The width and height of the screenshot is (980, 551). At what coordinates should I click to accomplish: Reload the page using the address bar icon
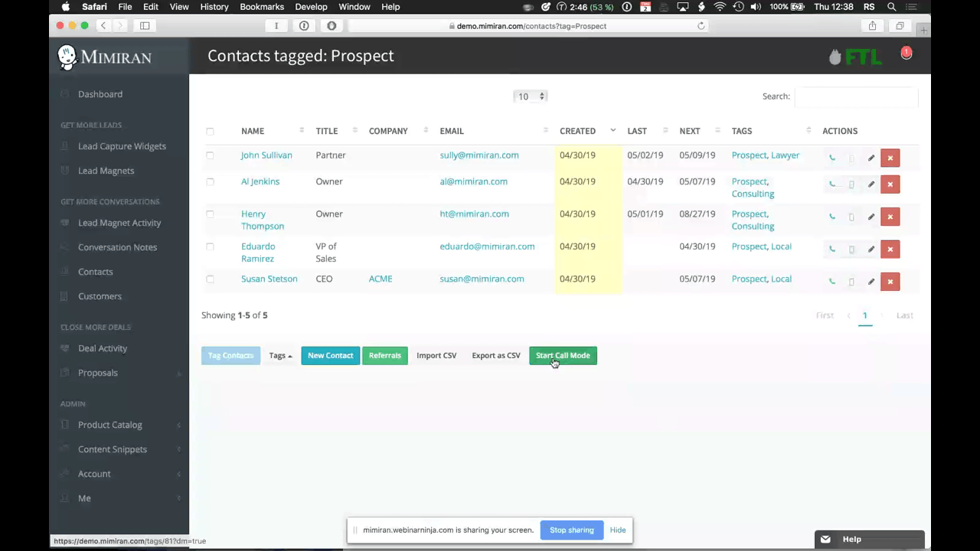(701, 26)
